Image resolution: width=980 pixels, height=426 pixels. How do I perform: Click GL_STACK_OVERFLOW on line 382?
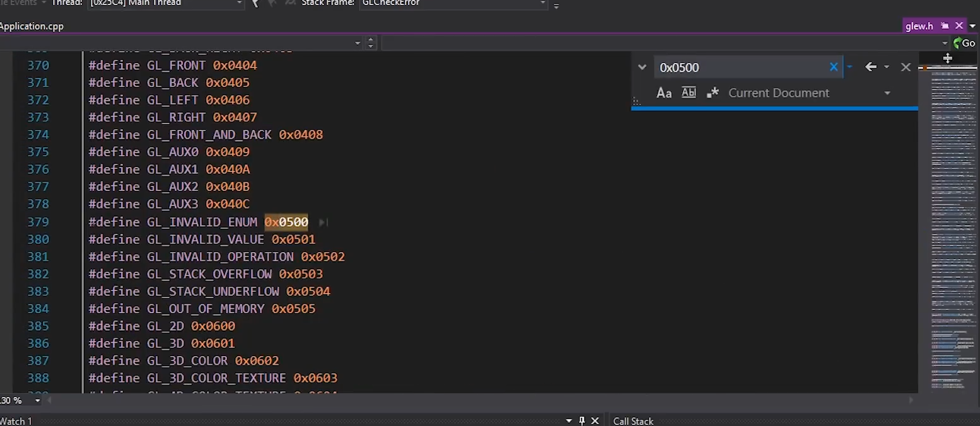point(209,274)
